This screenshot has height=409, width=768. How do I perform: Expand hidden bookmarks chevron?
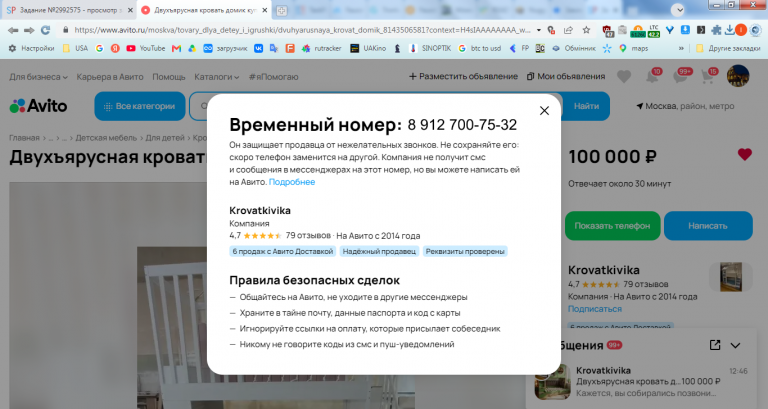click(x=681, y=48)
